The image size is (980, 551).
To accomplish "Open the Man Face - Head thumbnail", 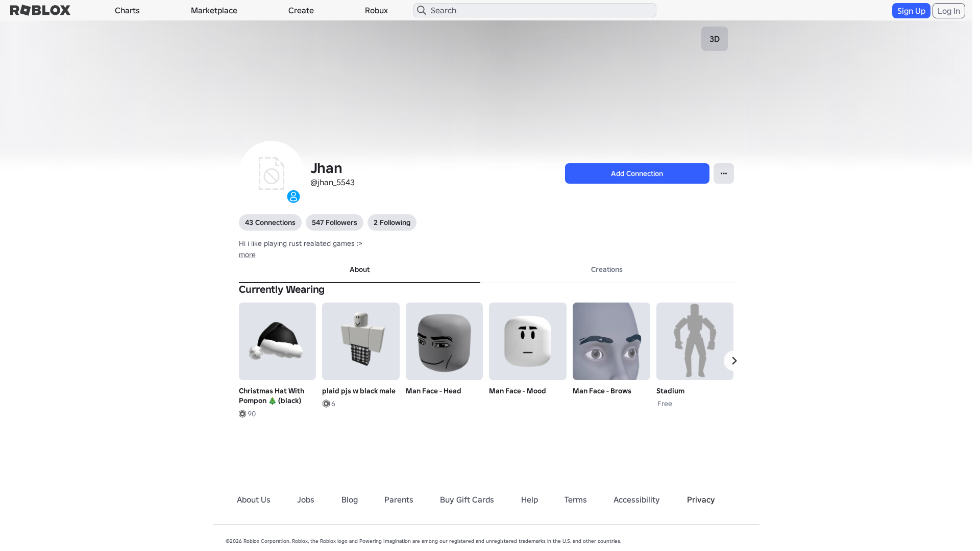I will click(x=444, y=341).
